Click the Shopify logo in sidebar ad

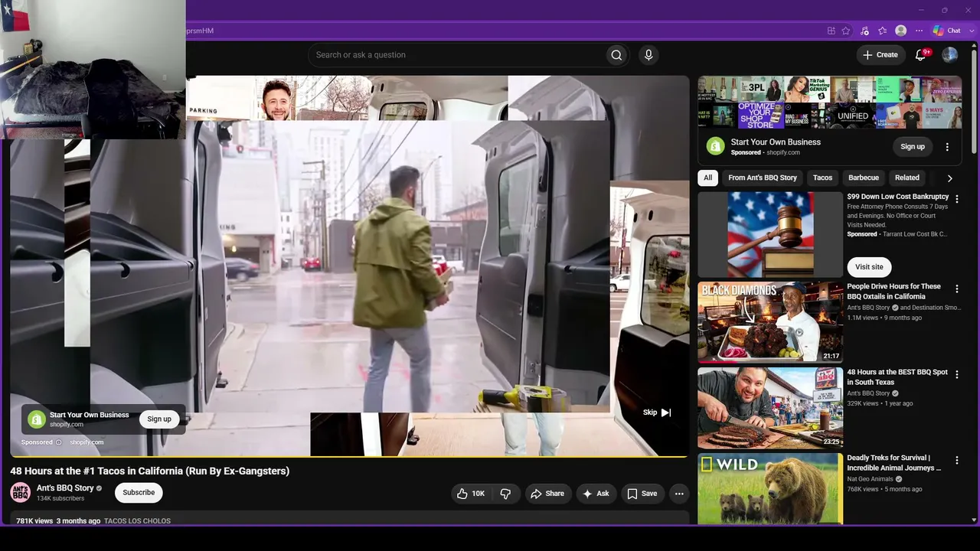point(715,146)
